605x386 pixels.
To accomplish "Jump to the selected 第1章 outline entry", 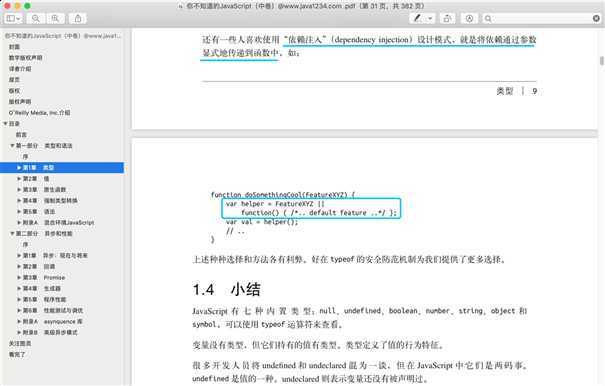I will [x=62, y=168].
